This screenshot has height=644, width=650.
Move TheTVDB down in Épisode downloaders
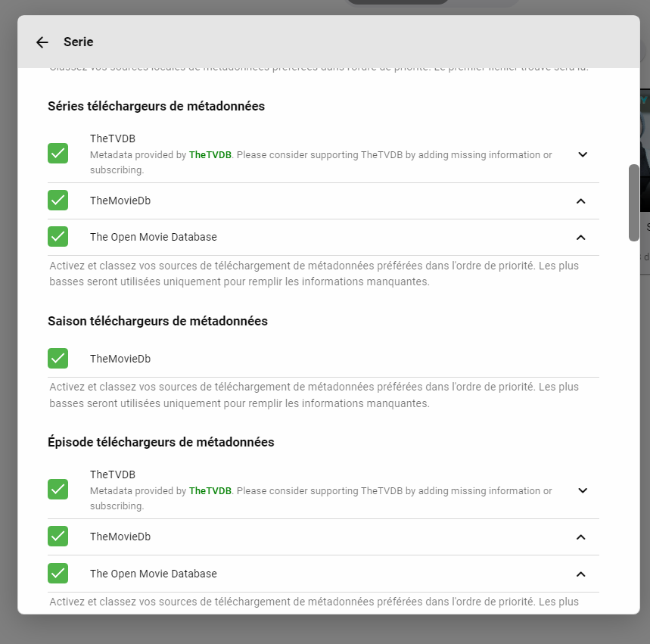pyautogui.click(x=582, y=490)
